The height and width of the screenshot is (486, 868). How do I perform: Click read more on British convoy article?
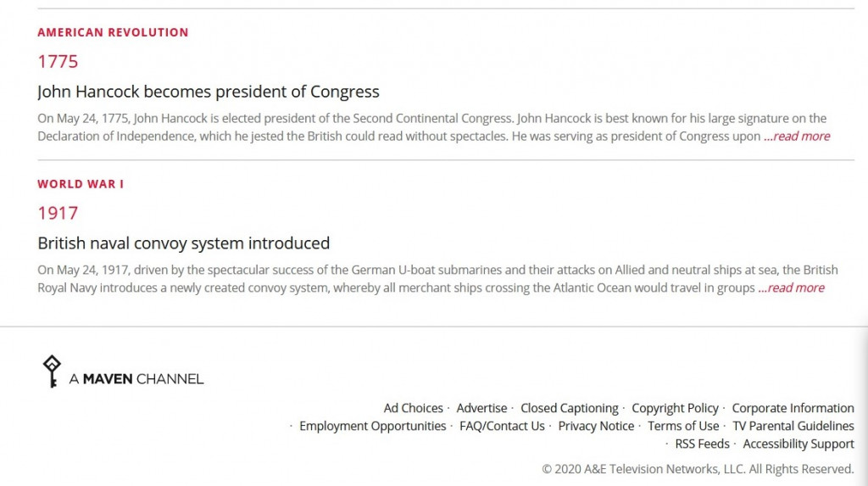click(792, 288)
